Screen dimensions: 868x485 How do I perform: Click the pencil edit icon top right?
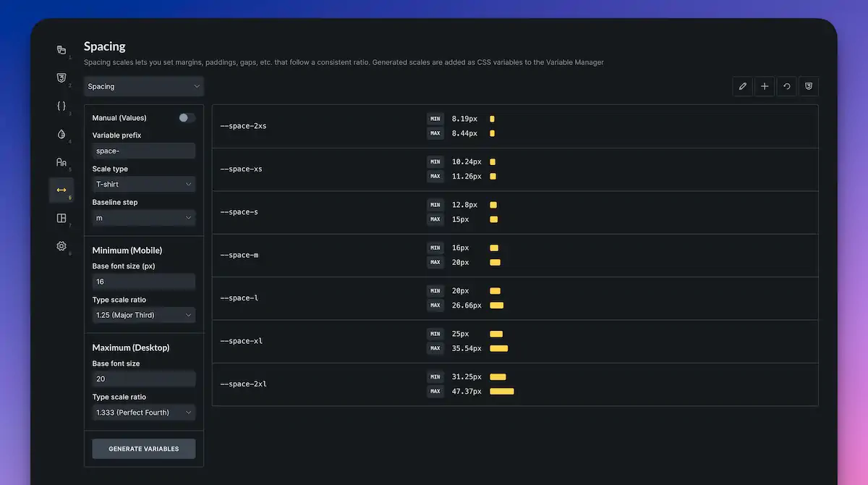[742, 86]
